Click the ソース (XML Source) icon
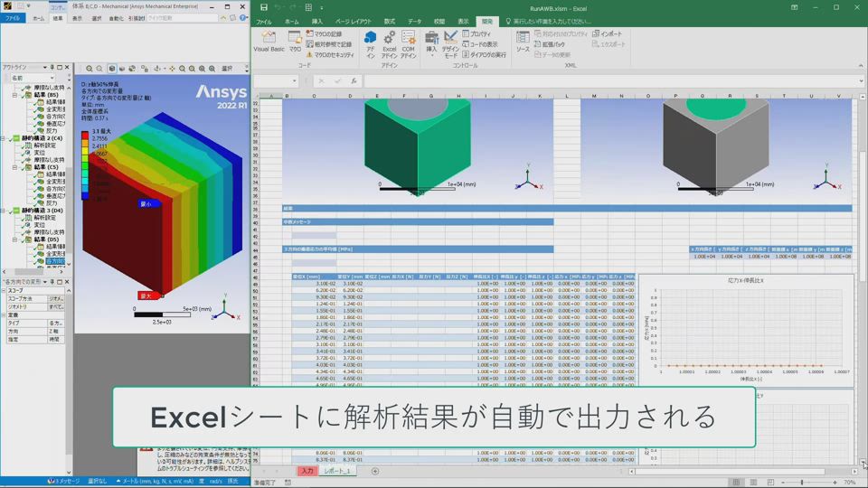The width and height of the screenshot is (868, 488). click(523, 42)
